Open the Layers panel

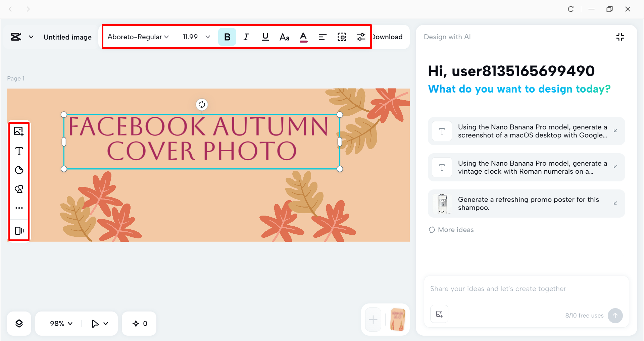click(x=19, y=323)
